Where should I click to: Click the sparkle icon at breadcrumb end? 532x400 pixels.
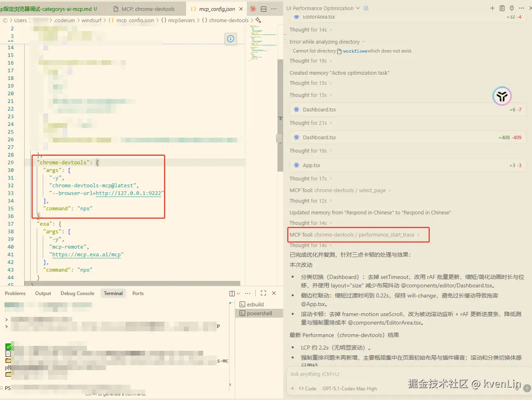pyautogui.click(x=258, y=20)
